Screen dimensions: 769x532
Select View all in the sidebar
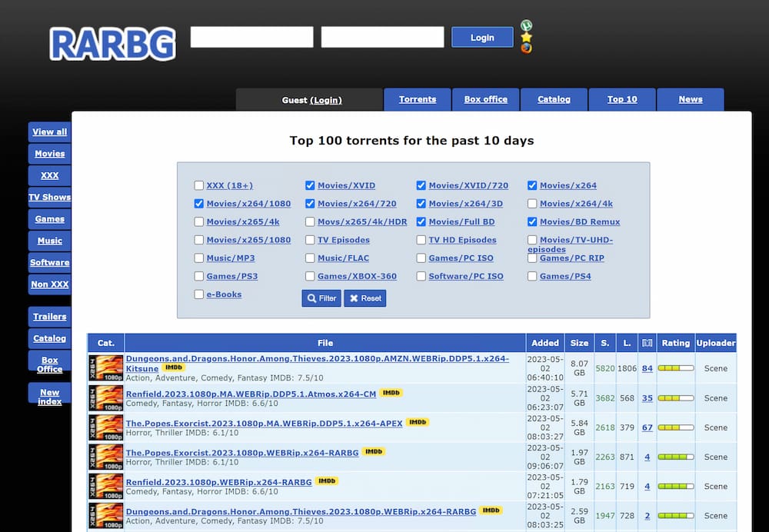point(49,132)
